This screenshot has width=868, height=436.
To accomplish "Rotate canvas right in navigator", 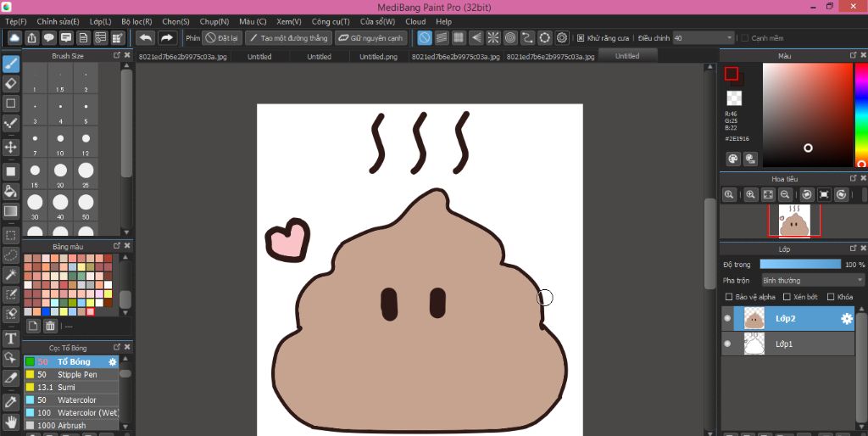I will (841, 194).
